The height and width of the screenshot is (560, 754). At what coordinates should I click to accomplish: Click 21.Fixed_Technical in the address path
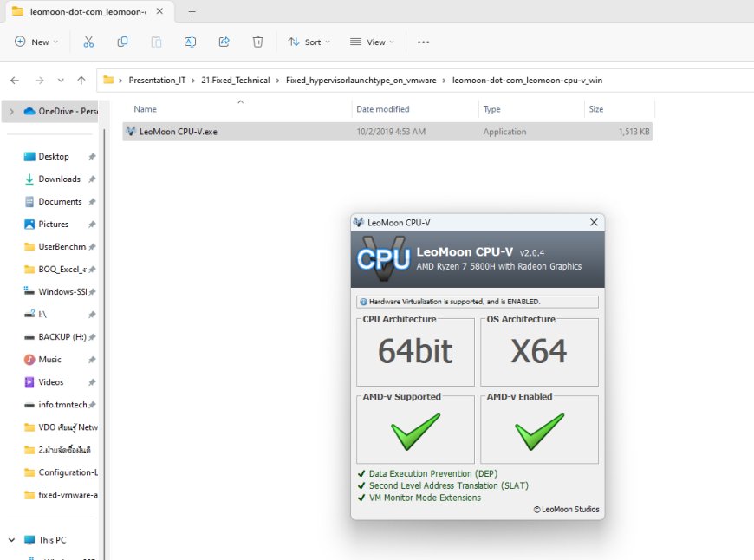tap(236, 81)
